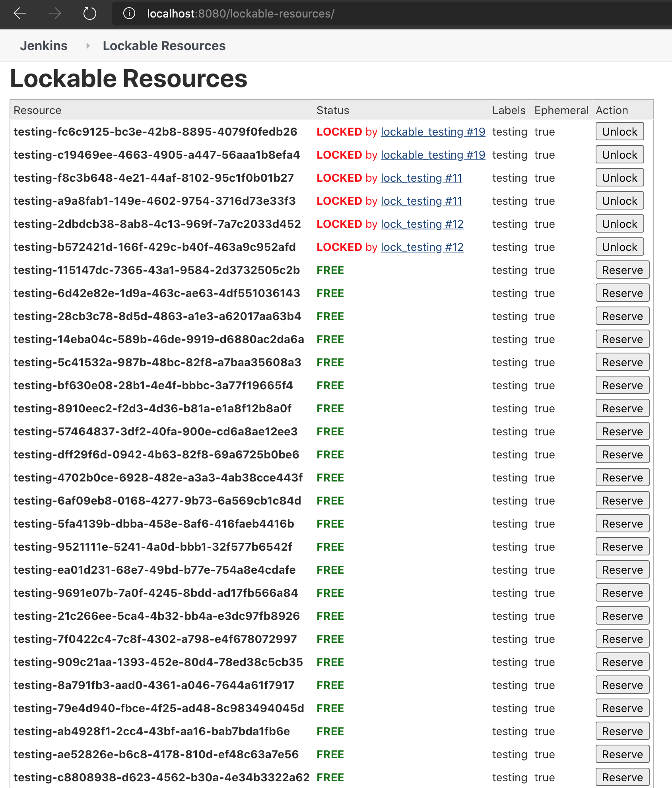Reserve resource testing-6af09eb8
The height and width of the screenshot is (788, 672).
tap(622, 501)
